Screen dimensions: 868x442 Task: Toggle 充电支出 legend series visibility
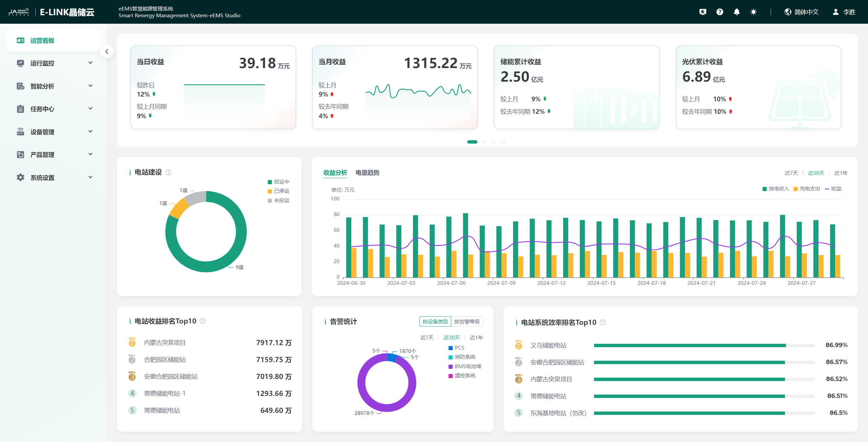(807, 189)
